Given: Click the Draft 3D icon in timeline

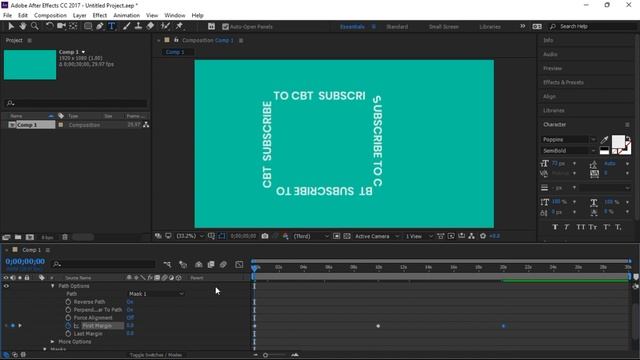Looking at the screenshot, I should click(x=183, y=264).
